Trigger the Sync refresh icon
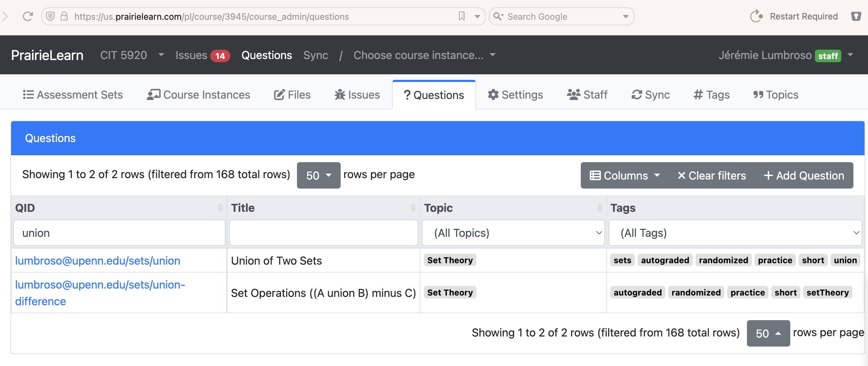This screenshot has width=868, height=366. pos(637,94)
